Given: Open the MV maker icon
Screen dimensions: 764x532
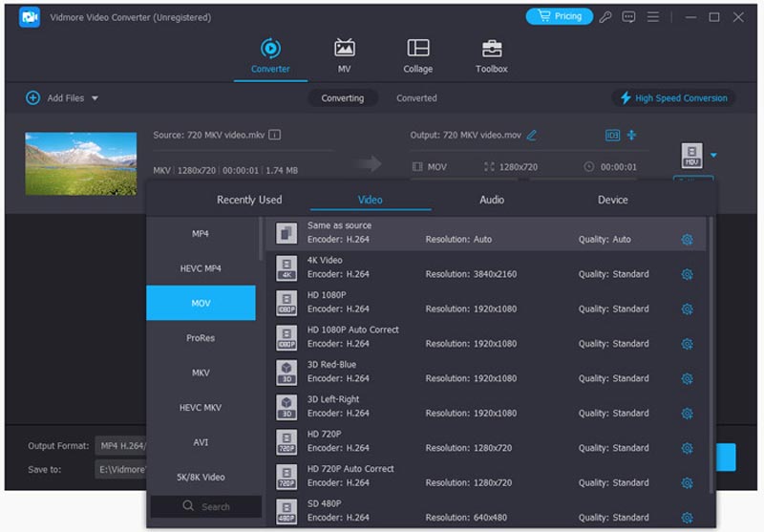Looking at the screenshot, I should [x=344, y=49].
